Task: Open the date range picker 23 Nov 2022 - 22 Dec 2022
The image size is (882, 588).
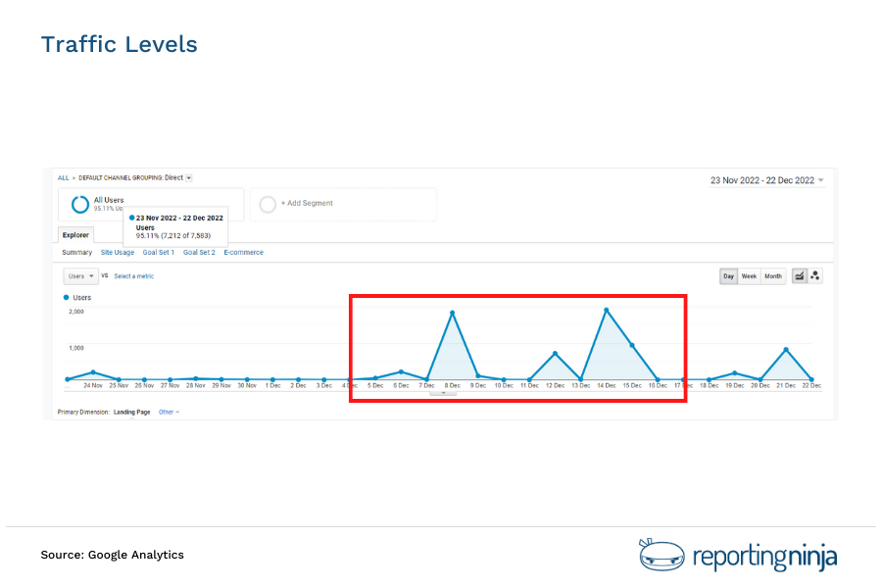Action: click(x=767, y=180)
